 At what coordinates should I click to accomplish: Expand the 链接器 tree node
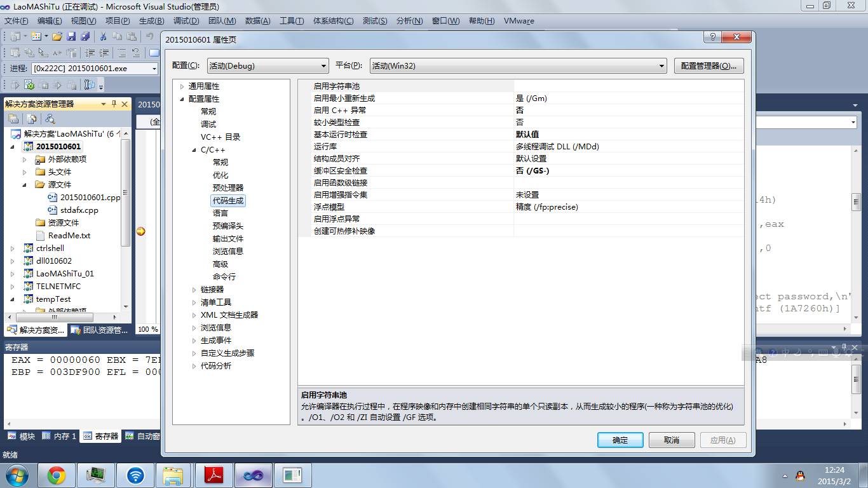point(194,290)
